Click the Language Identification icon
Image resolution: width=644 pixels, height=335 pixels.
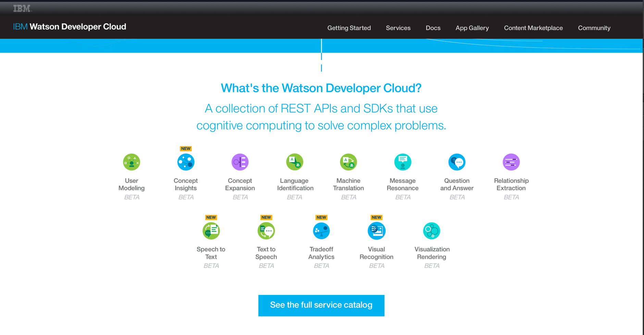(x=295, y=162)
